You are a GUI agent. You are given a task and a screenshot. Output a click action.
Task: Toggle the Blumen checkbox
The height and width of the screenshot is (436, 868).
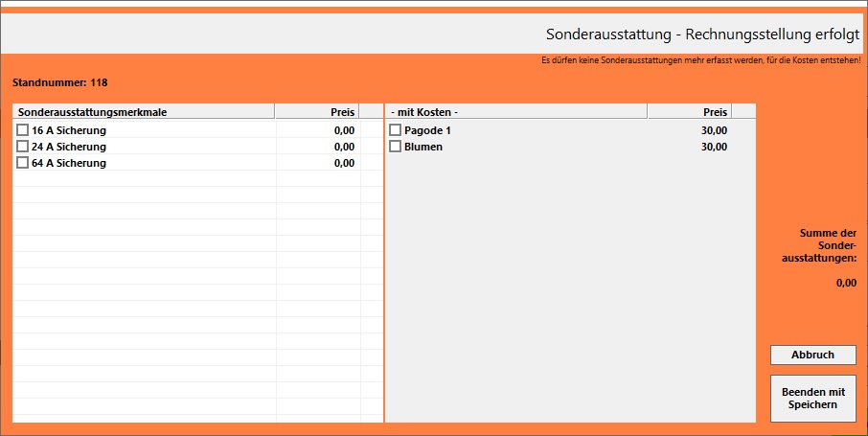click(395, 147)
